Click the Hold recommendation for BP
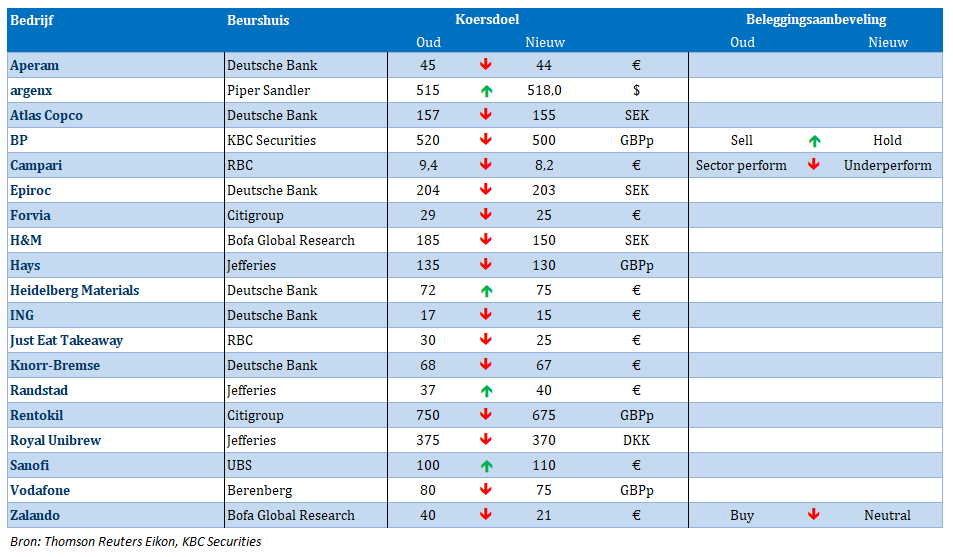This screenshot has width=953, height=557. pos(887,140)
